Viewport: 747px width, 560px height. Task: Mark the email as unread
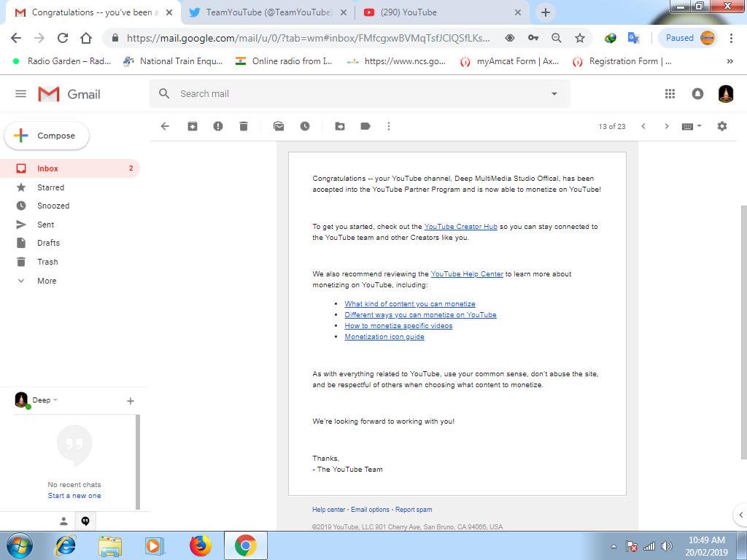(279, 126)
